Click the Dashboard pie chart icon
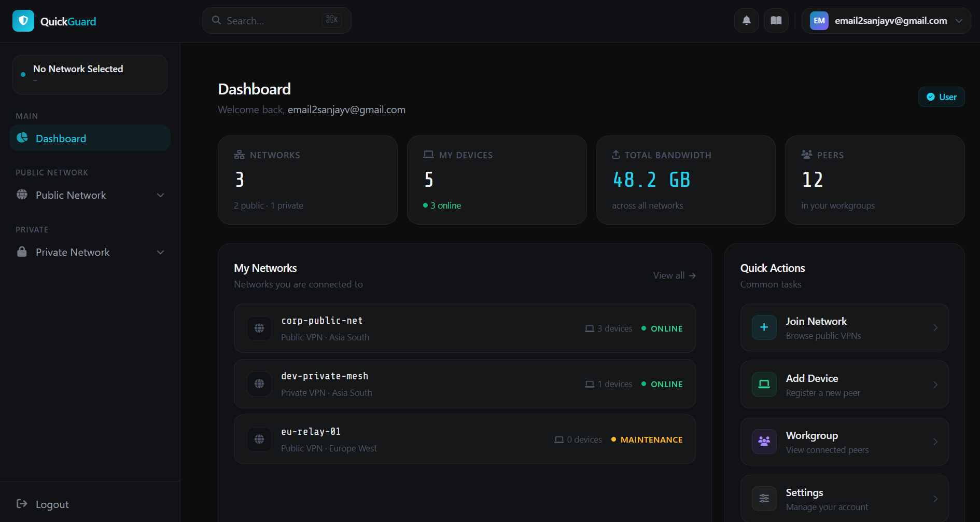The image size is (980, 522). click(x=22, y=138)
